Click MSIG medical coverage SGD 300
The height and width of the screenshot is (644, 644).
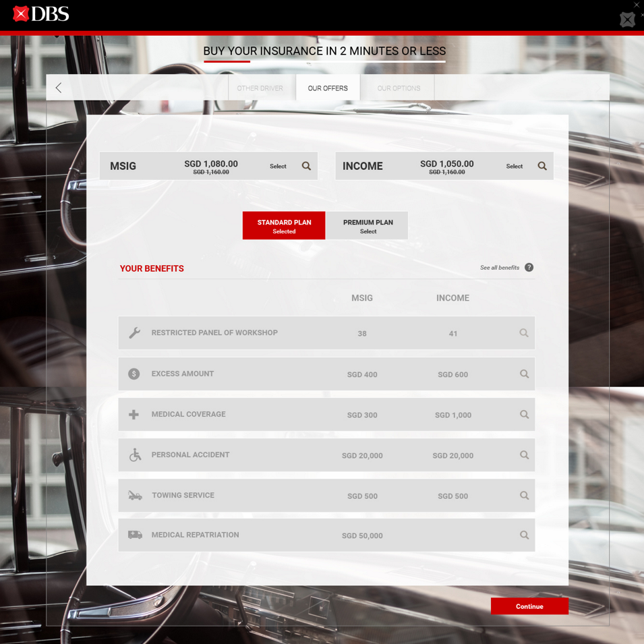362,415
